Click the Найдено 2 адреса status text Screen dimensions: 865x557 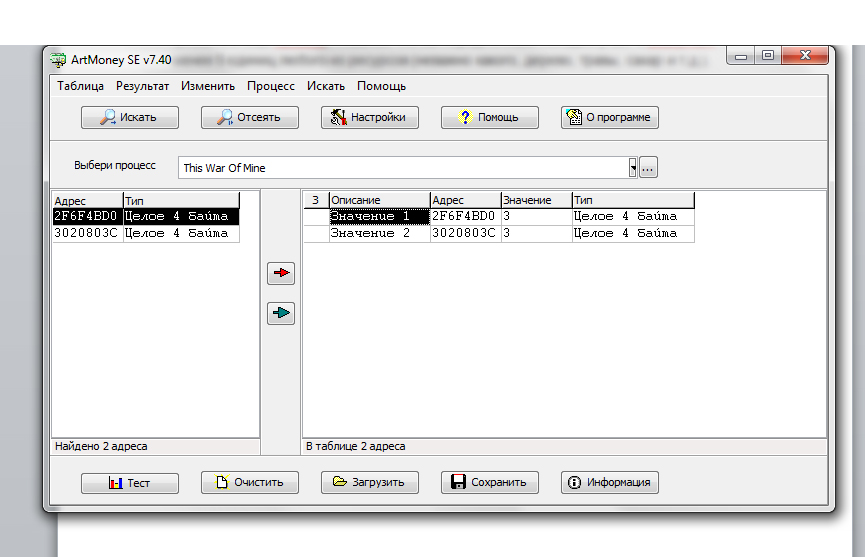coord(101,446)
